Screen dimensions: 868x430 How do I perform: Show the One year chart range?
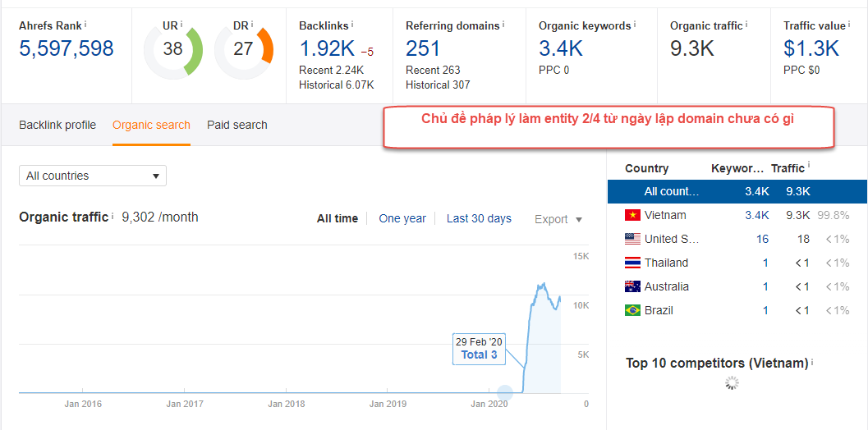pos(402,218)
